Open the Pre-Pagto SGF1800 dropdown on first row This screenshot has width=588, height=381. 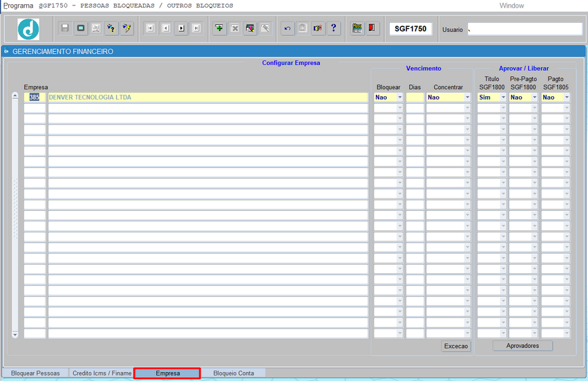[x=535, y=97]
